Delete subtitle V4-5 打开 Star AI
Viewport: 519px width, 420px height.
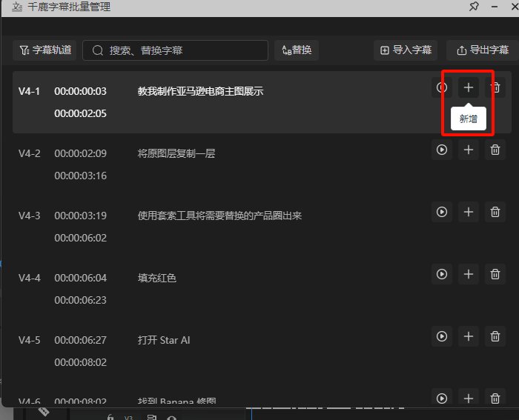click(495, 336)
